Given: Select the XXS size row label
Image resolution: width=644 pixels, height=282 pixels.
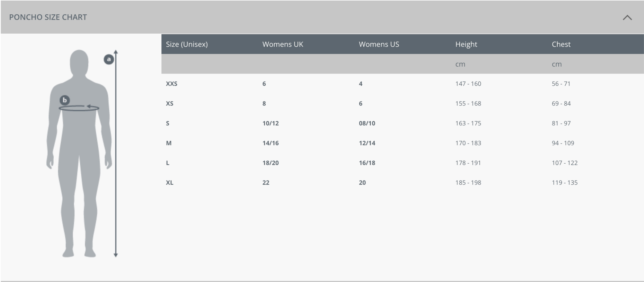Looking at the screenshot, I should pyautogui.click(x=172, y=84).
